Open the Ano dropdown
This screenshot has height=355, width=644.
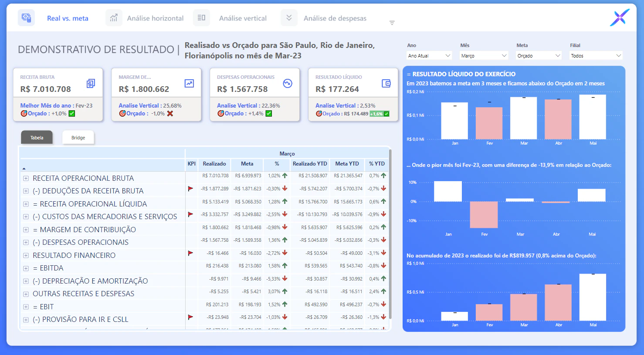coord(429,56)
